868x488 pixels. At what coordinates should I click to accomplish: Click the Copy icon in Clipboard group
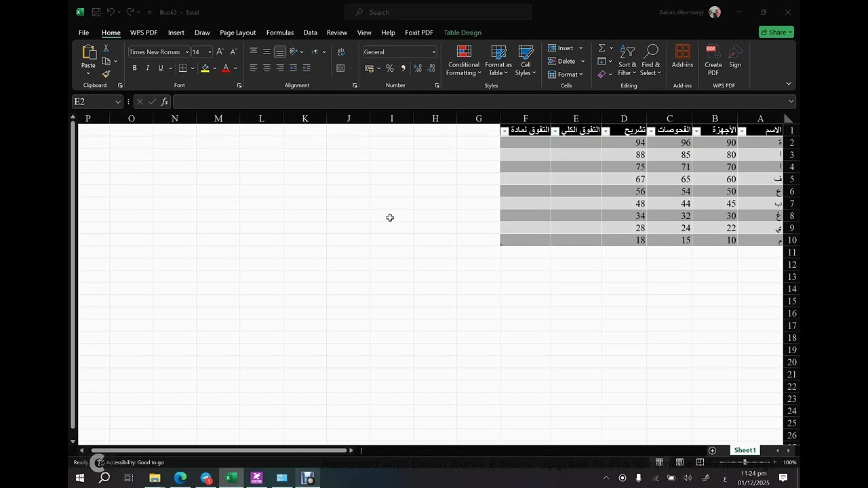pos(106,61)
